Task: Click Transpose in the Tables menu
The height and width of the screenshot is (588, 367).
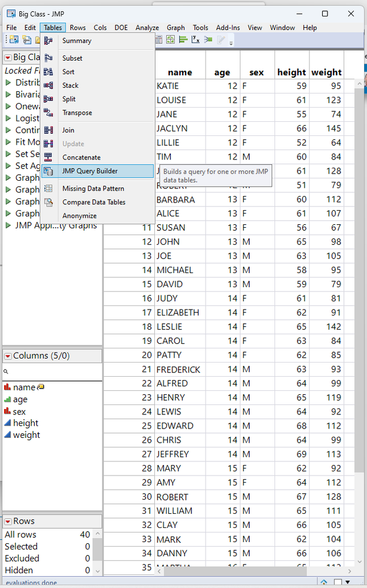Action: (98, 112)
